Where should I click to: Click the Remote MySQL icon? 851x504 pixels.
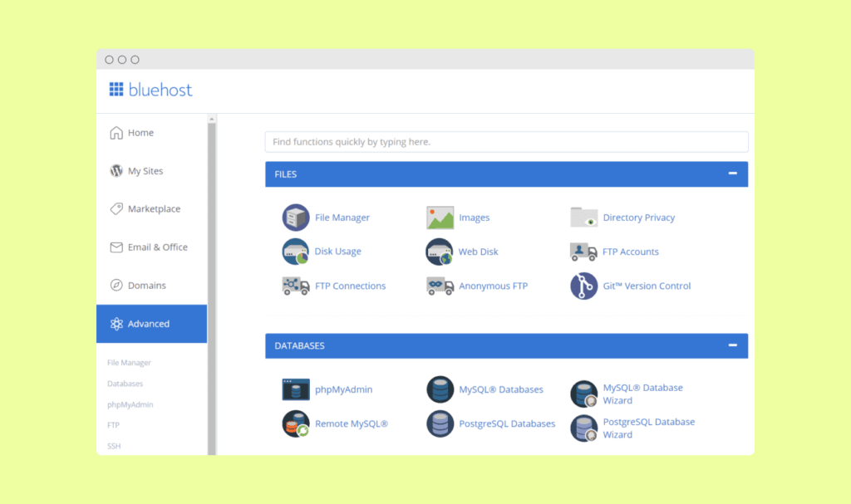[x=296, y=423]
